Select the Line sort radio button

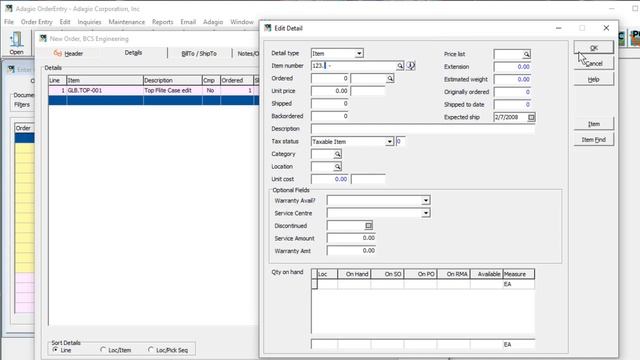(55, 350)
